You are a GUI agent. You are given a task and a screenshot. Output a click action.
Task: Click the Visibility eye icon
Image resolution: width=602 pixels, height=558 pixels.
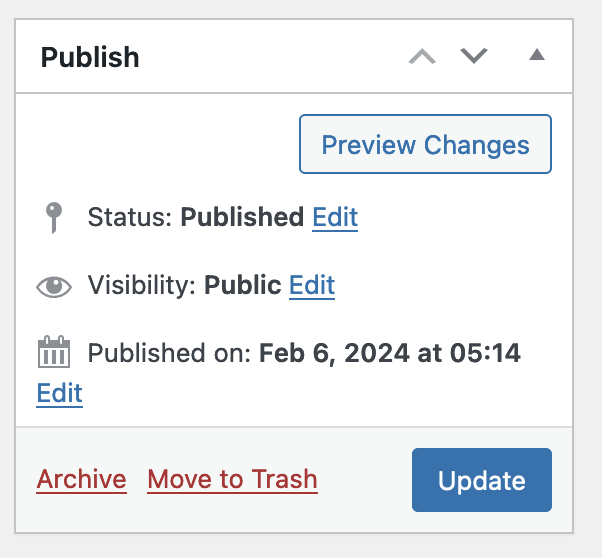click(x=54, y=287)
